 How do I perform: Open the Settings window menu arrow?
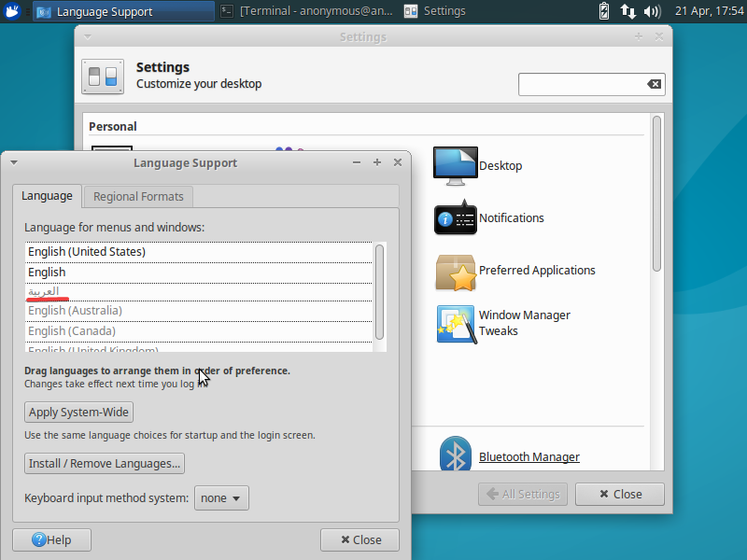pos(88,37)
